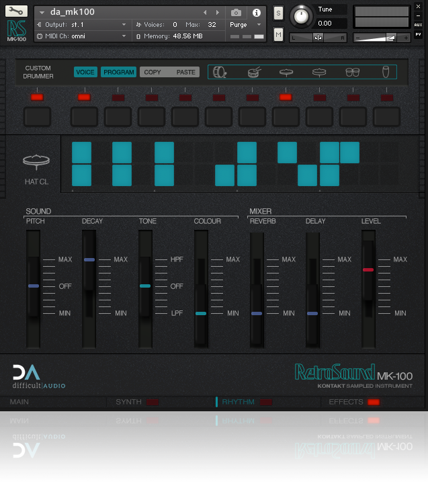Click the last pad on the right

(386, 116)
